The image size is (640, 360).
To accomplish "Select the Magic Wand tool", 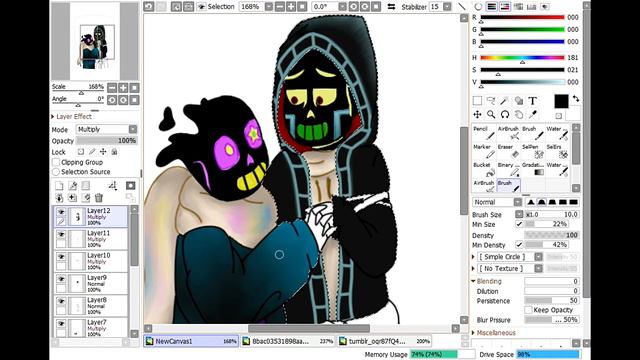I will point(505,100).
